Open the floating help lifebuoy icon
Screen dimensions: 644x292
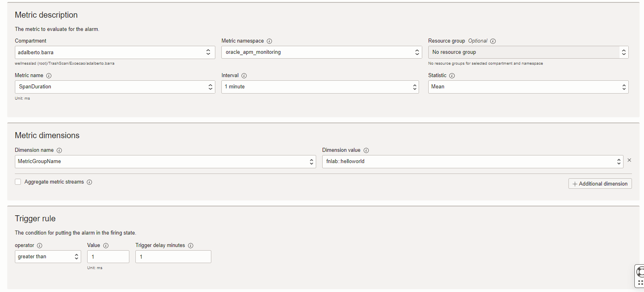(x=640, y=272)
